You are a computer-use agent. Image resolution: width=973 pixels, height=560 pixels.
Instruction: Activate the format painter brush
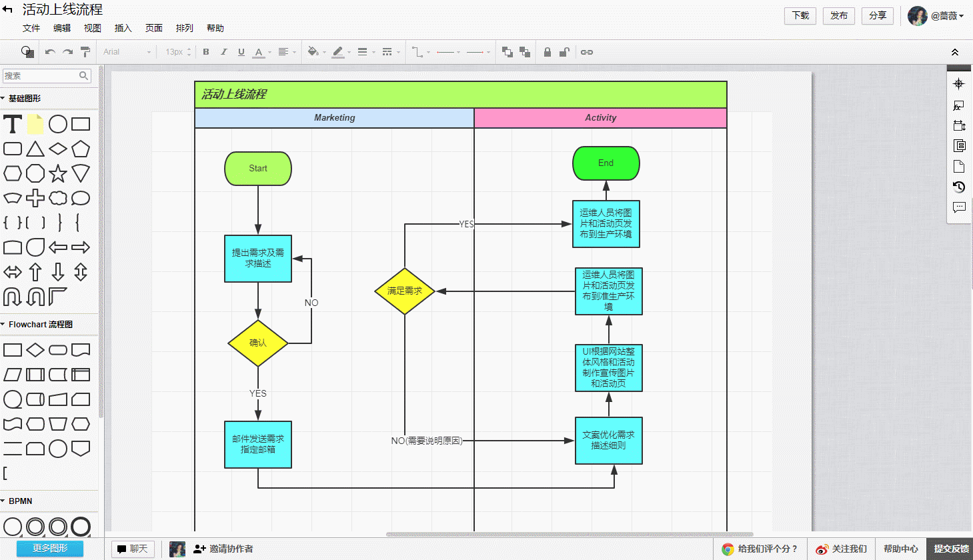(x=85, y=52)
